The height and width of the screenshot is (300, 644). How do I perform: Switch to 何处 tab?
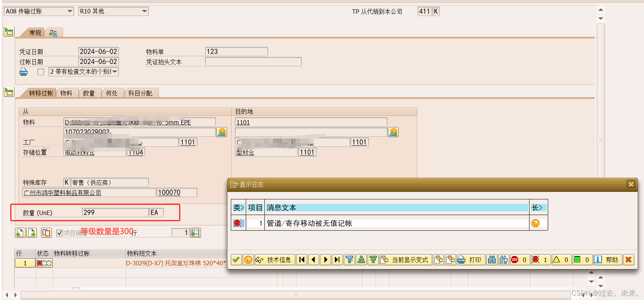(x=112, y=93)
